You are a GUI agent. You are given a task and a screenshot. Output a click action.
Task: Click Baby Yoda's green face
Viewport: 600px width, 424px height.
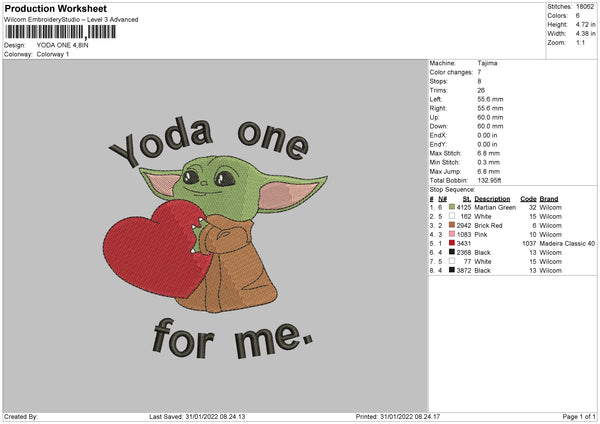218,188
